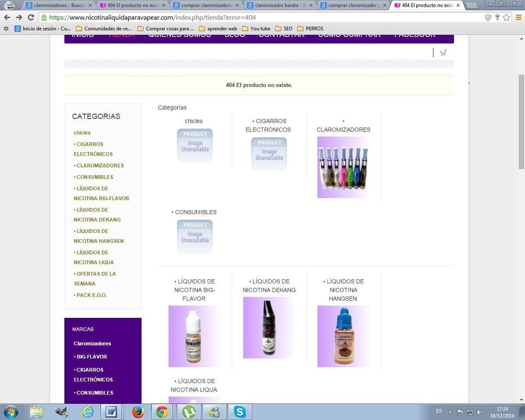525x420 pixels.
Task: Click the shield extension icon in address bar
Action: point(488,17)
